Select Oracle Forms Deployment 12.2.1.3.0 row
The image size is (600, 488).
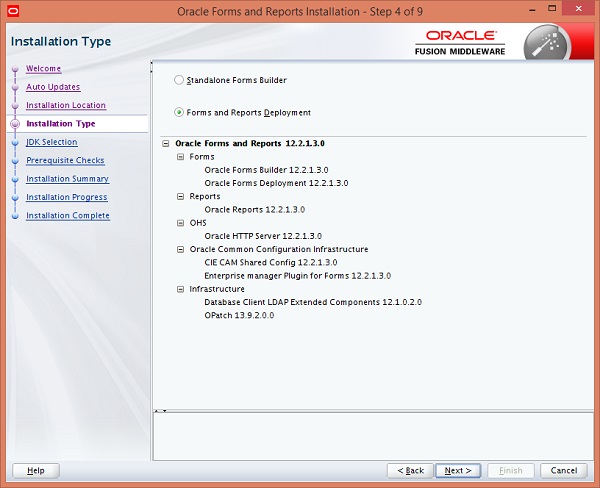coord(276,183)
